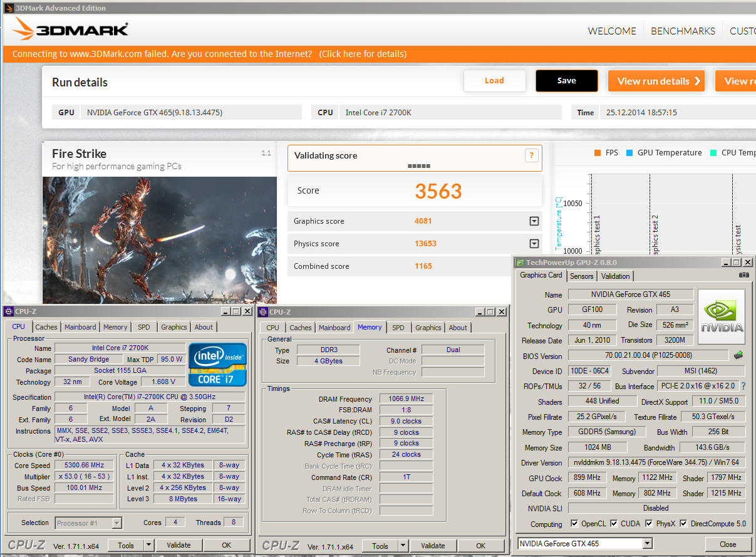Click the connection failed details message
The height and width of the screenshot is (557, 756).
[x=209, y=54]
